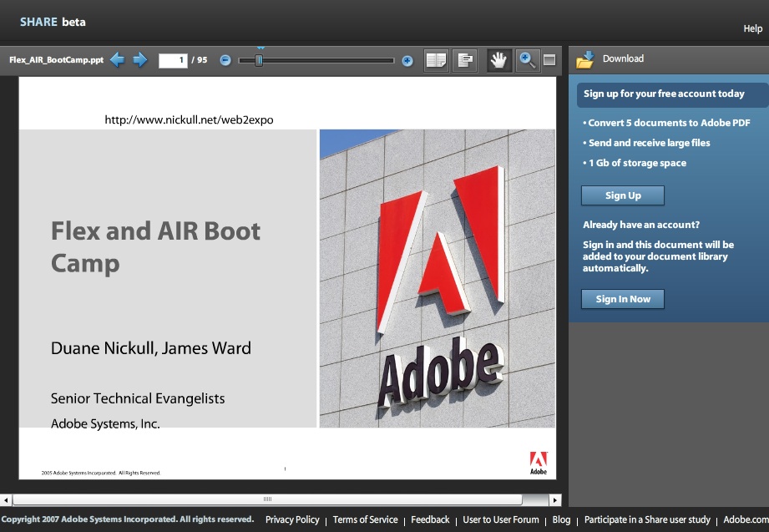The width and height of the screenshot is (769, 532).
Task: Click the "Duane Nickull, James Ward" text
Action: pyautogui.click(x=151, y=348)
